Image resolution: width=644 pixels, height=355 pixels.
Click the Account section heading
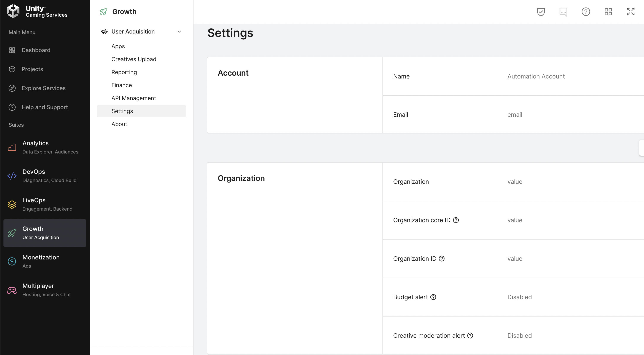pyautogui.click(x=233, y=73)
